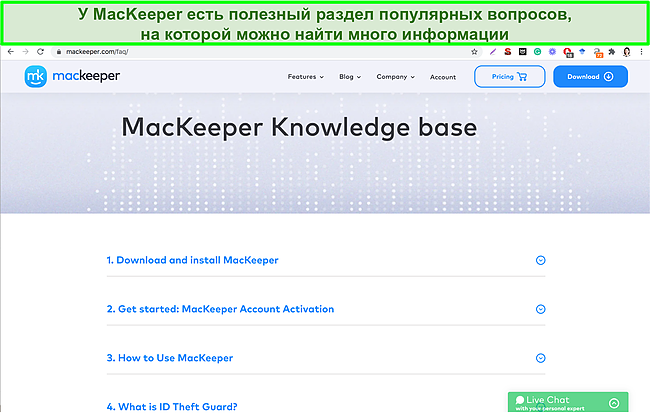650x415 pixels.
Task: Expand chevron for Download and install MacKeeper
Action: 541,260
